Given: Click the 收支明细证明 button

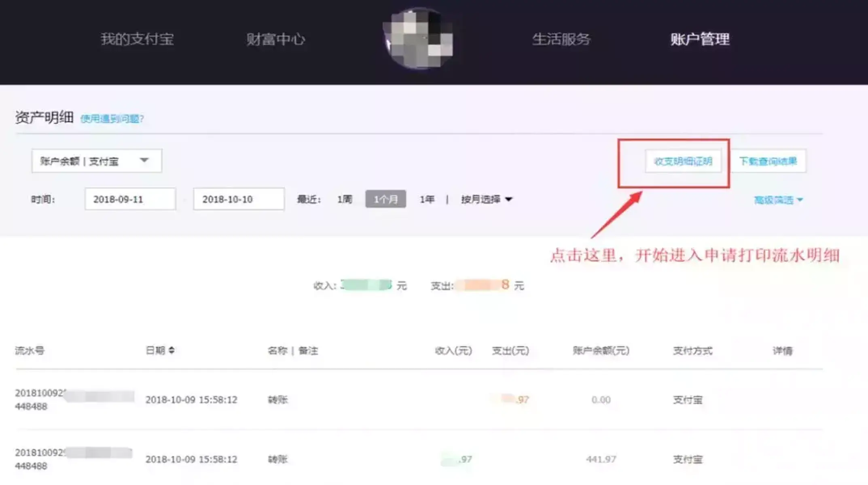Looking at the screenshot, I should [x=684, y=161].
